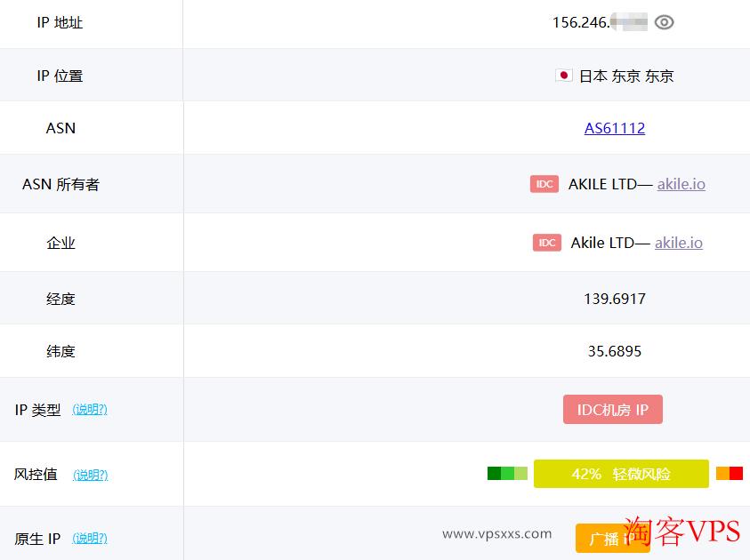Open the AS61112 ASN link
Viewport: 750px width, 560px height.
(615, 128)
